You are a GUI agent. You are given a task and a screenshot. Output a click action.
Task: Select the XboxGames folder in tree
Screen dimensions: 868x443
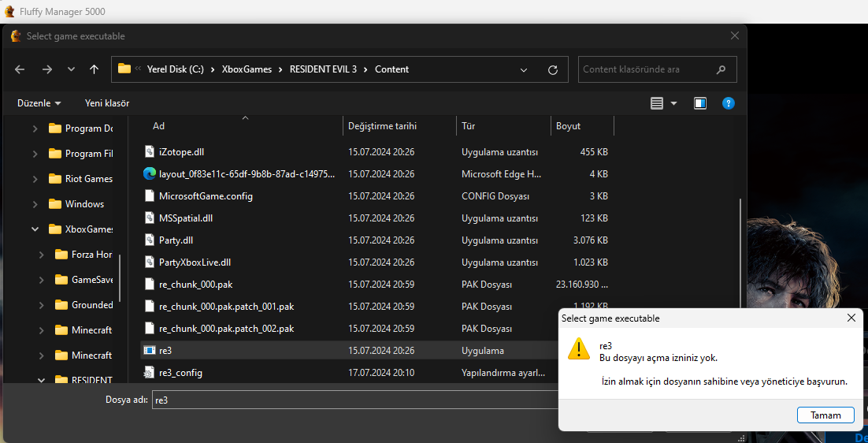tap(81, 229)
